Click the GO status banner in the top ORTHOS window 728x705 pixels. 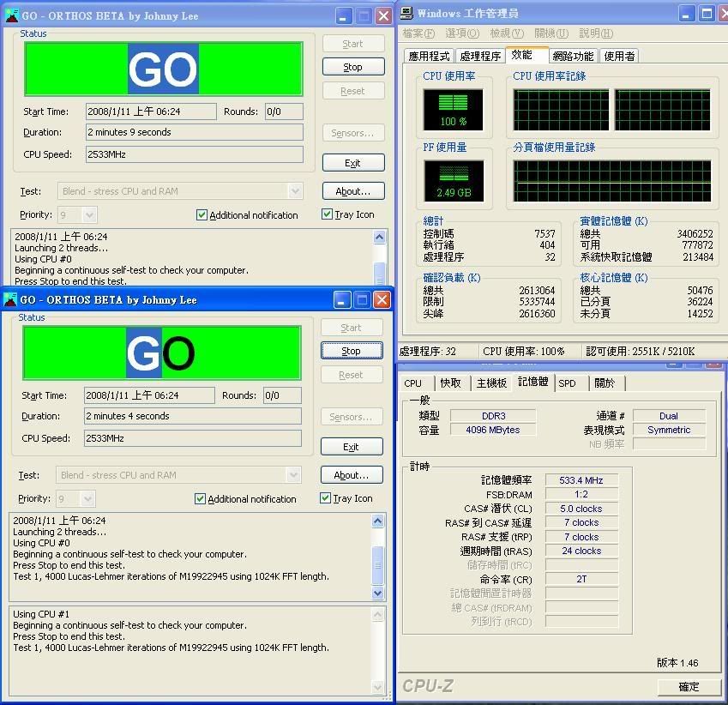(x=164, y=69)
